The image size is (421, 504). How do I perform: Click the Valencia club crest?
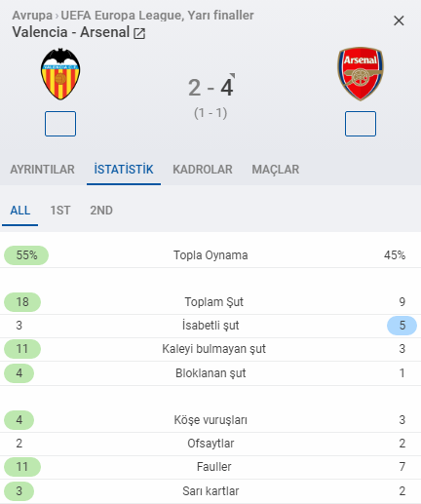click(60, 74)
